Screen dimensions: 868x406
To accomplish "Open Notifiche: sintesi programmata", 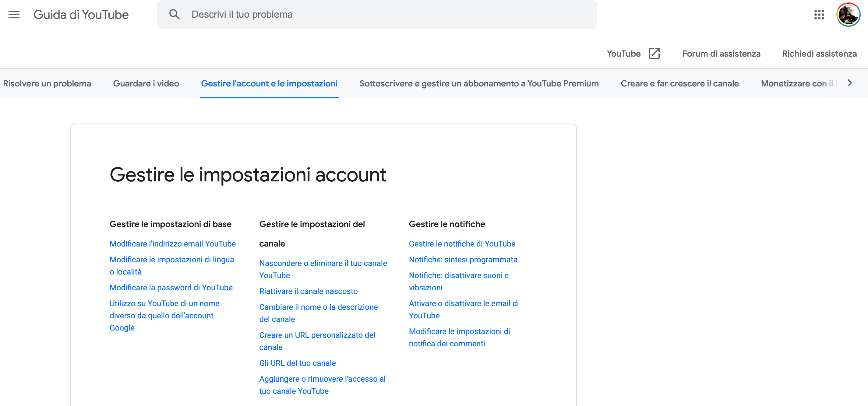I will (463, 260).
